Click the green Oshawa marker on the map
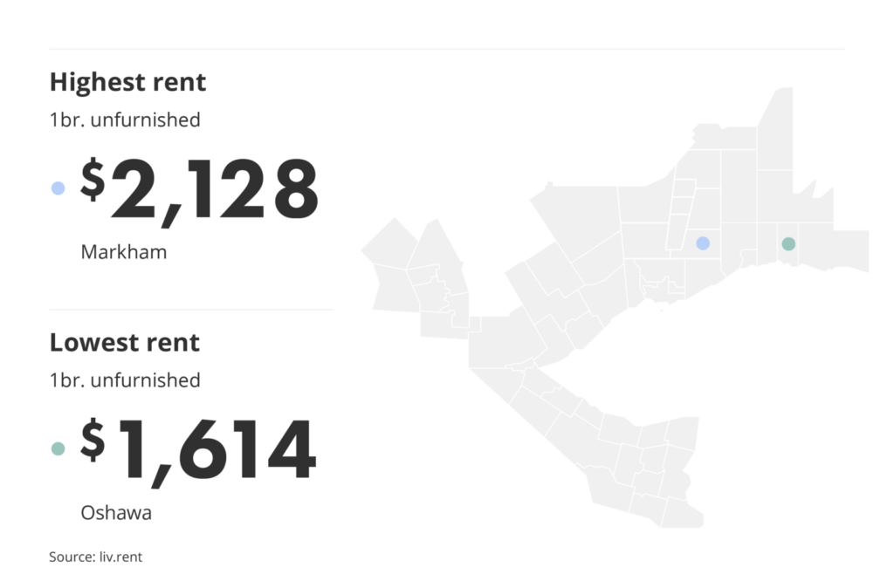Screen dimensions: 894x588 (x=788, y=244)
